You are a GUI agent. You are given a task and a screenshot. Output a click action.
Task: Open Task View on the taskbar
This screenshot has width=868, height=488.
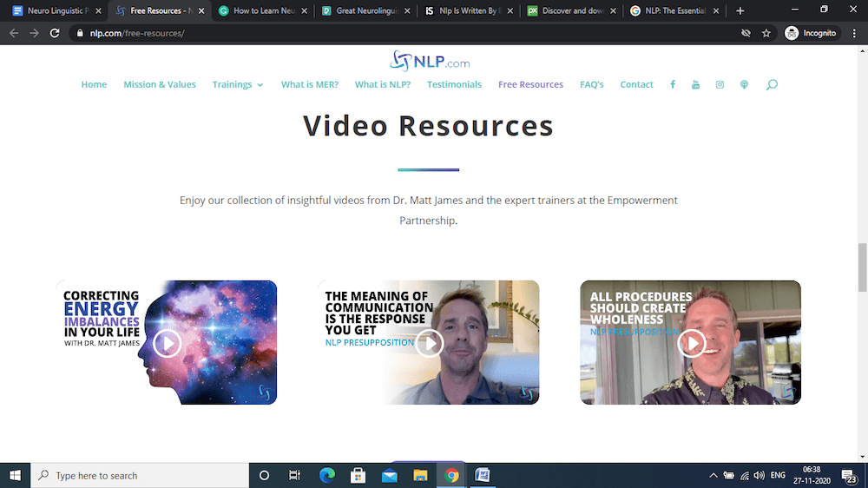pyautogui.click(x=294, y=475)
